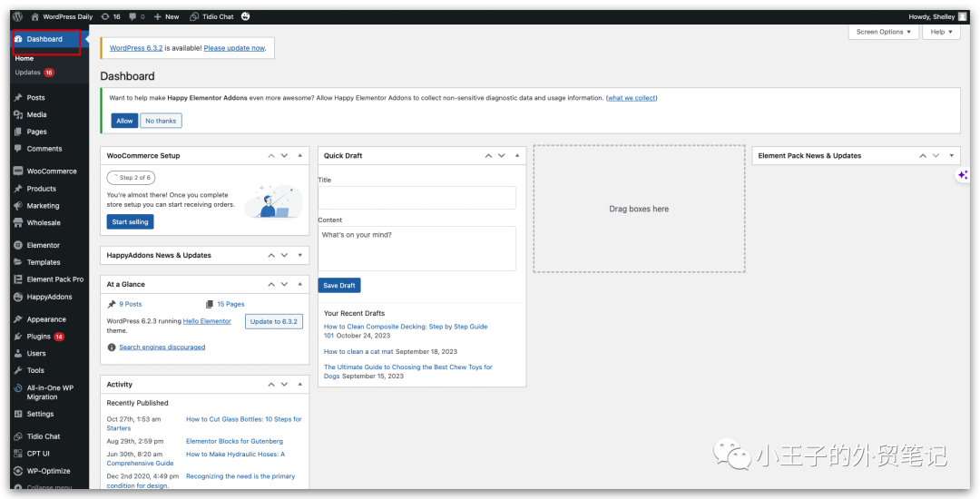Open Products icon in sidebar

pos(18,189)
